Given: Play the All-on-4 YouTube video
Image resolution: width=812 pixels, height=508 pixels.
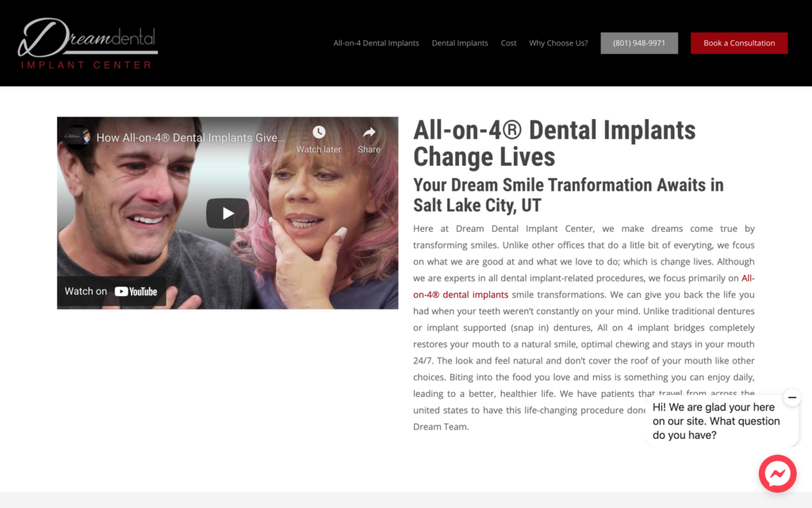Looking at the screenshot, I should 228,213.
